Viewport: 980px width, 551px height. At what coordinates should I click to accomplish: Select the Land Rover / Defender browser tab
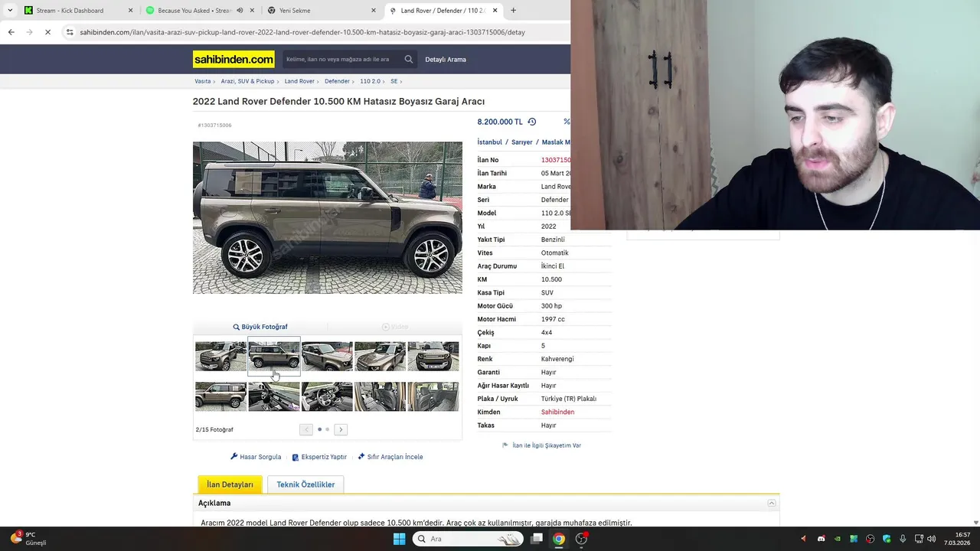[443, 11]
